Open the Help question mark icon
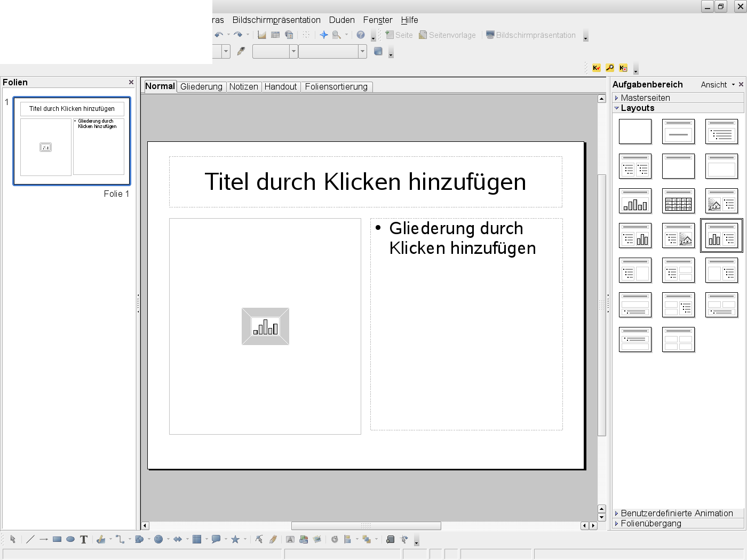The height and width of the screenshot is (560, 747). click(361, 35)
